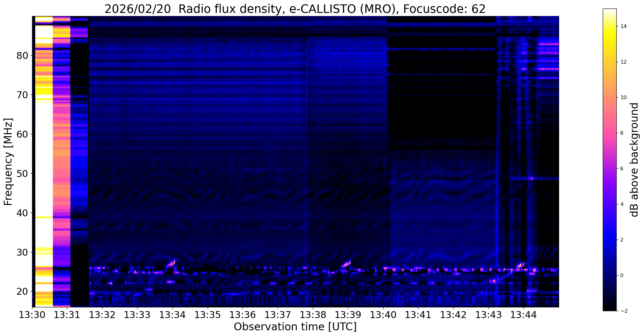Click the 13:30 time tick label

coord(32,315)
